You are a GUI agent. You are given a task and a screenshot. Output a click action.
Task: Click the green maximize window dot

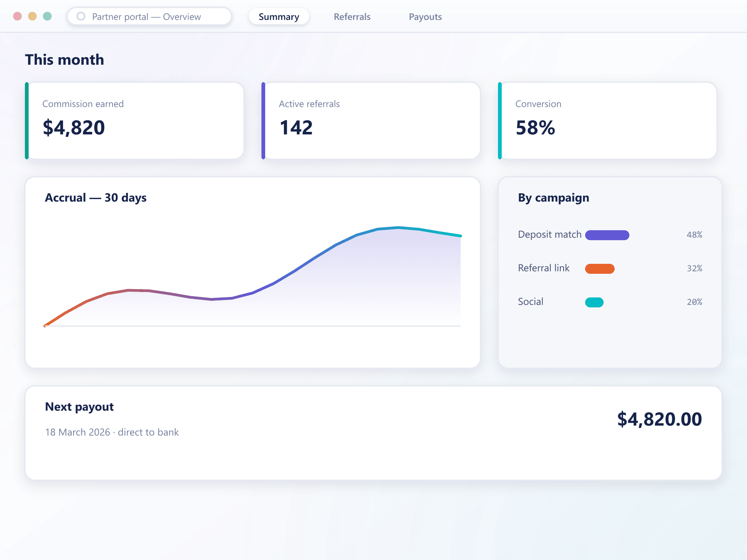pos(47,16)
